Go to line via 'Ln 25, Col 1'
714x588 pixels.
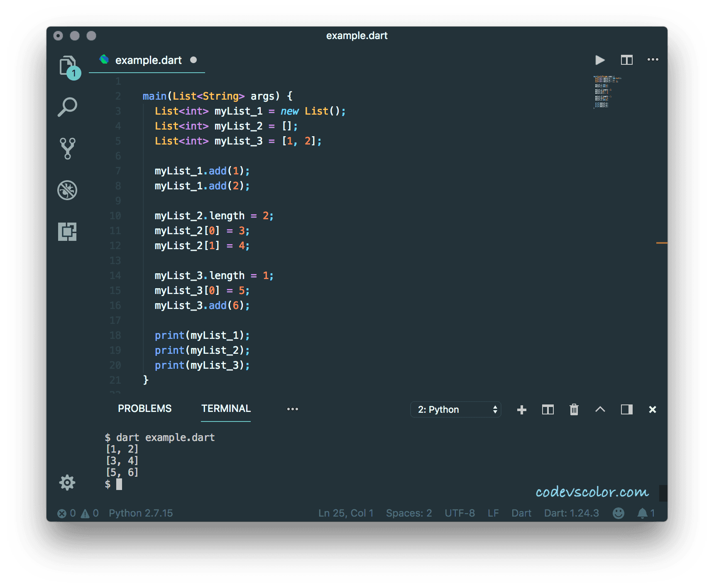(x=346, y=513)
